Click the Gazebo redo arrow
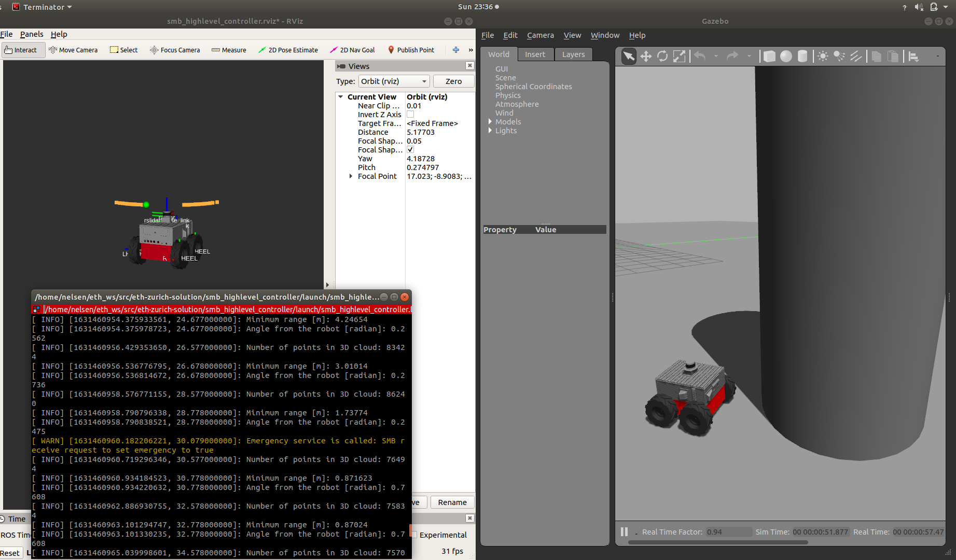The height and width of the screenshot is (560, 956). pyautogui.click(x=732, y=56)
